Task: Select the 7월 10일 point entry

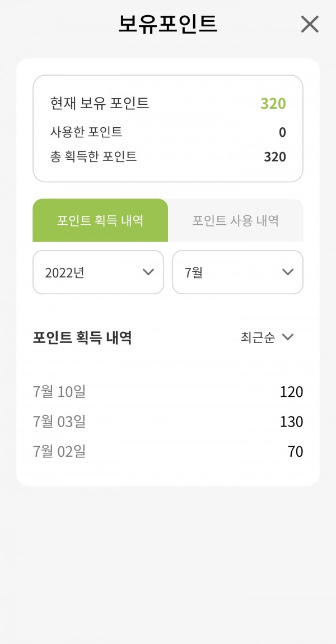Action: tap(168, 392)
